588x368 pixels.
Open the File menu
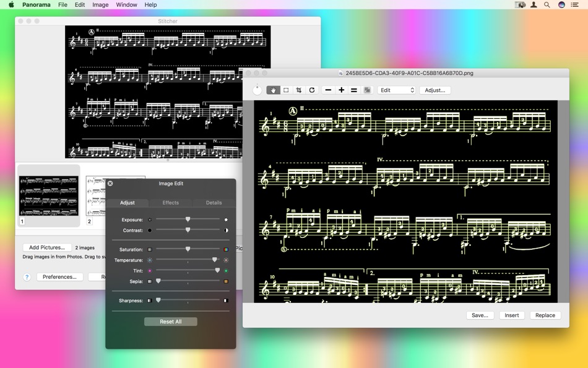[63, 4]
